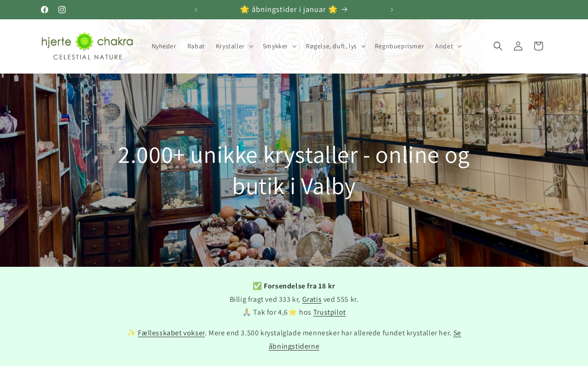Open the account login icon
Image resolution: width=588 pixels, height=368 pixels.
(518, 46)
